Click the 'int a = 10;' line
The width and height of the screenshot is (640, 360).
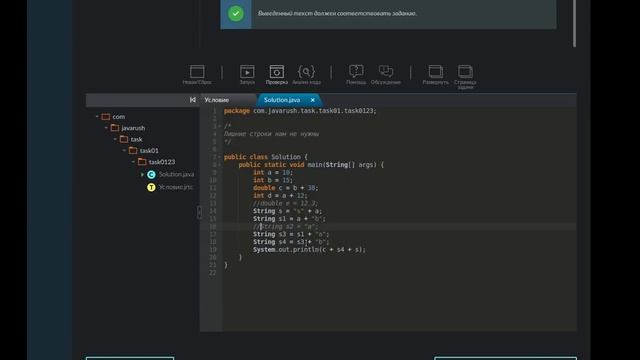(273, 173)
